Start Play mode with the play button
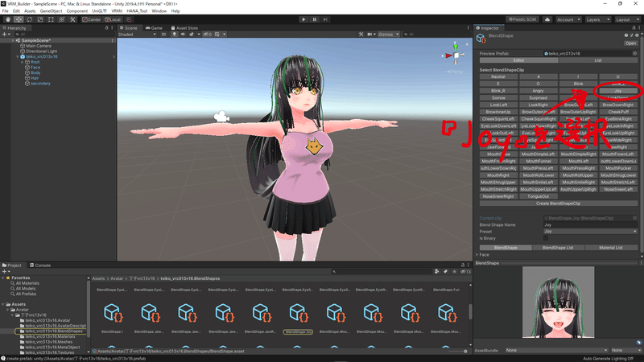The image size is (644, 362). coord(303,19)
